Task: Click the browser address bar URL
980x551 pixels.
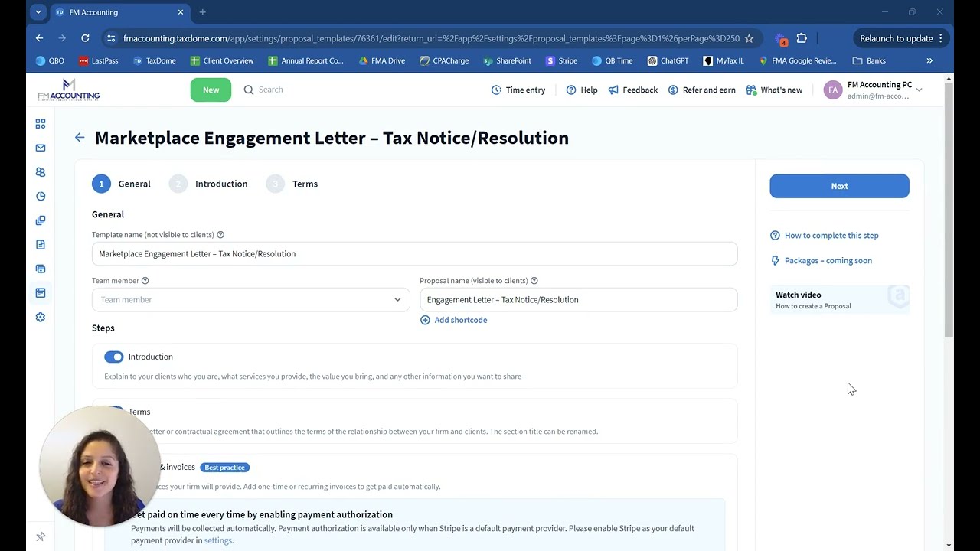Action: [x=431, y=38]
